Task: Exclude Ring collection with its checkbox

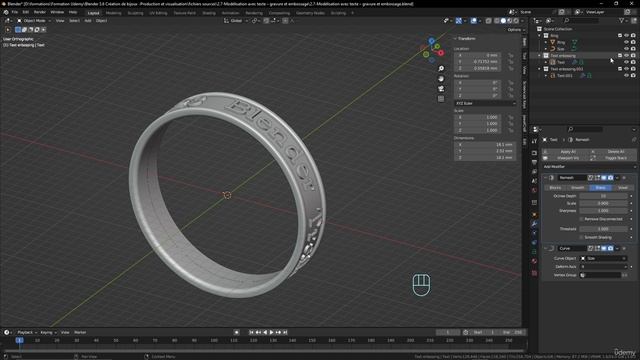Action: click(620, 36)
